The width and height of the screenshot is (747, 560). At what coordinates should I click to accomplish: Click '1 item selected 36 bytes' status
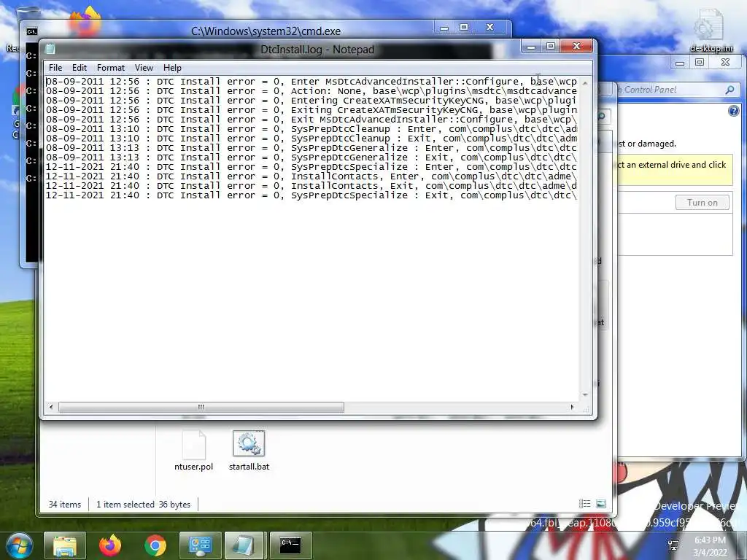144,505
